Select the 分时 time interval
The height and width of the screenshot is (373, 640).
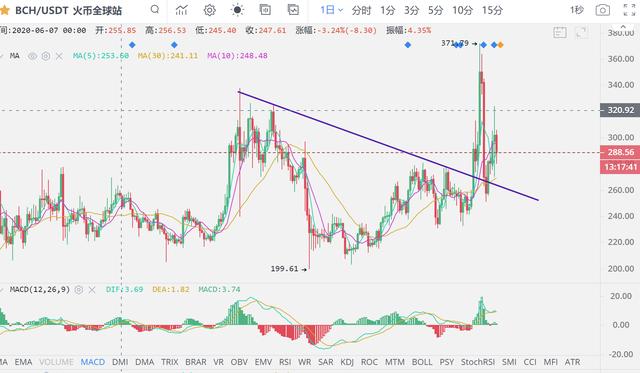(x=361, y=10)
